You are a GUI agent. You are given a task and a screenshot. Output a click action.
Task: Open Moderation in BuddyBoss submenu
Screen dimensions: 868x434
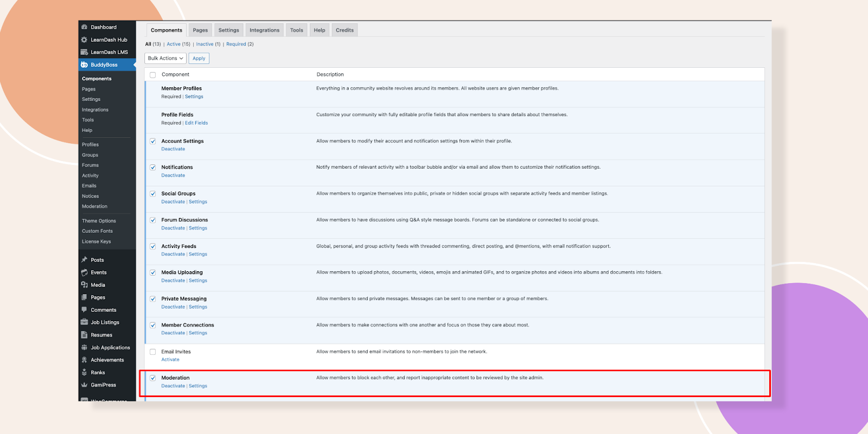click(95, 207)
